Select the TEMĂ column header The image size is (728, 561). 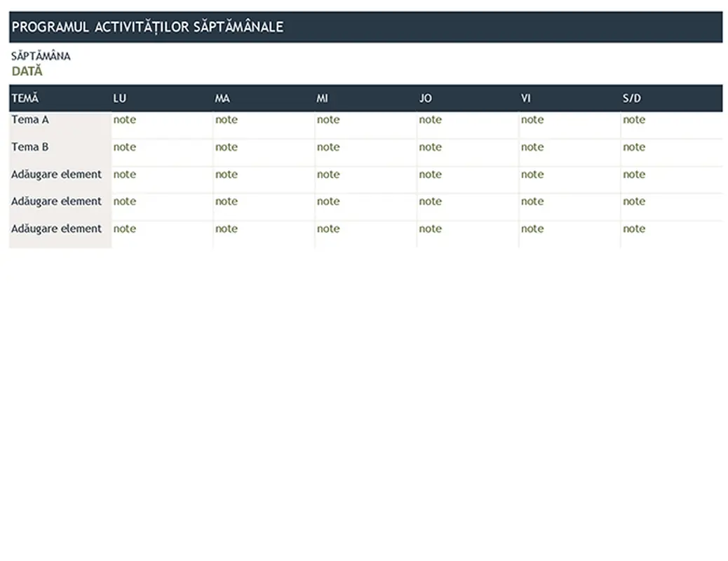tap(25, 98)
